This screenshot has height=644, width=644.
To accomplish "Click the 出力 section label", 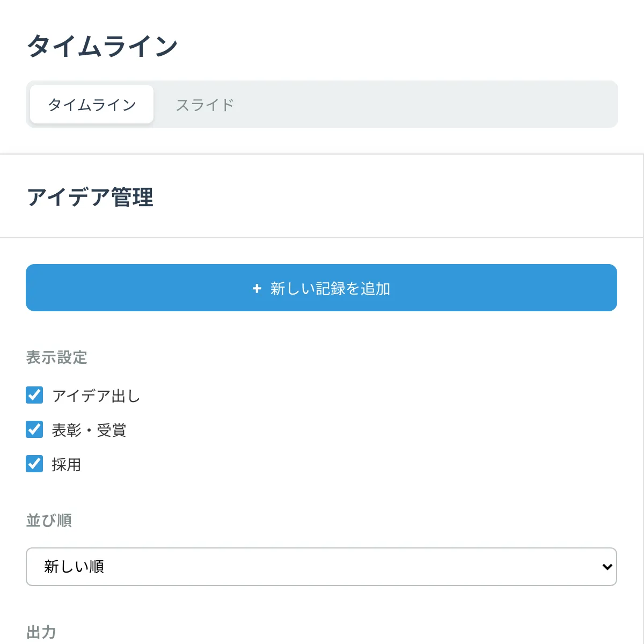I will click(41, 632).
